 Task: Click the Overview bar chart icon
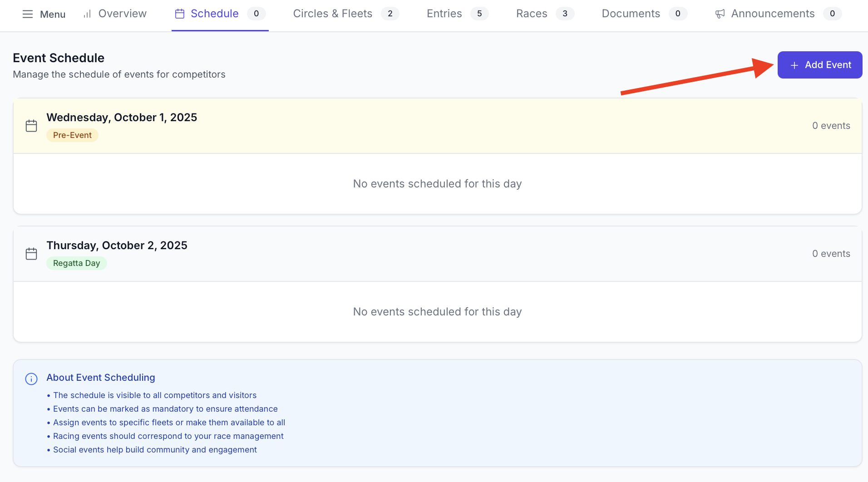point(87,14)
